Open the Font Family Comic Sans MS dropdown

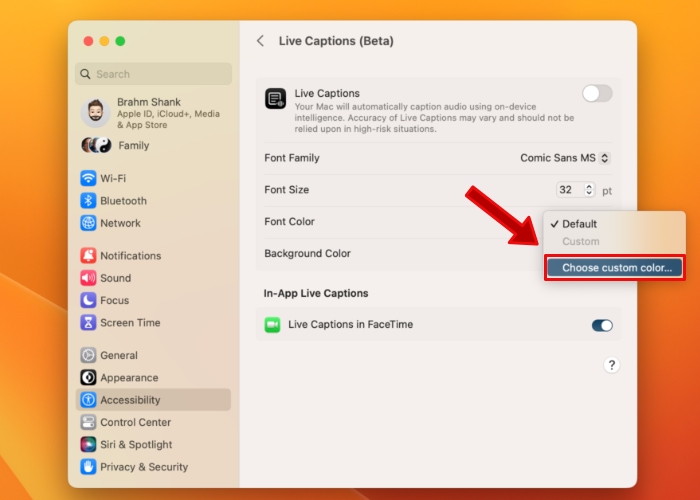click(565, 158)
